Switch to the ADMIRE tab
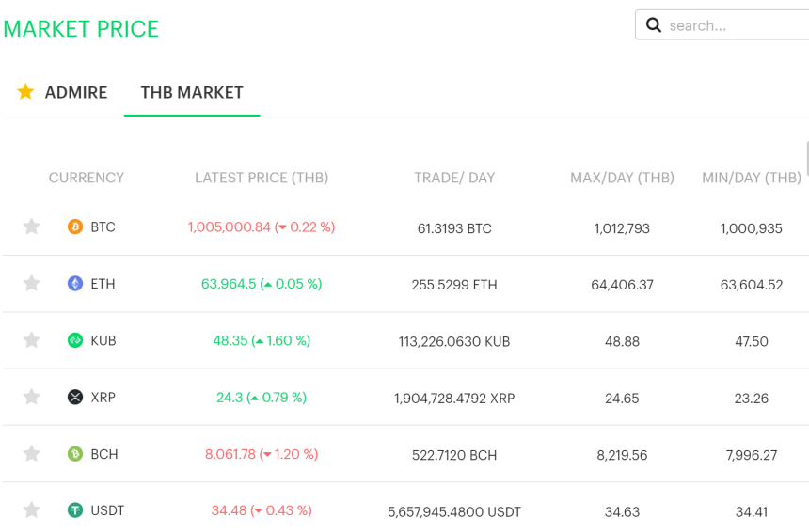 (75, 92)
